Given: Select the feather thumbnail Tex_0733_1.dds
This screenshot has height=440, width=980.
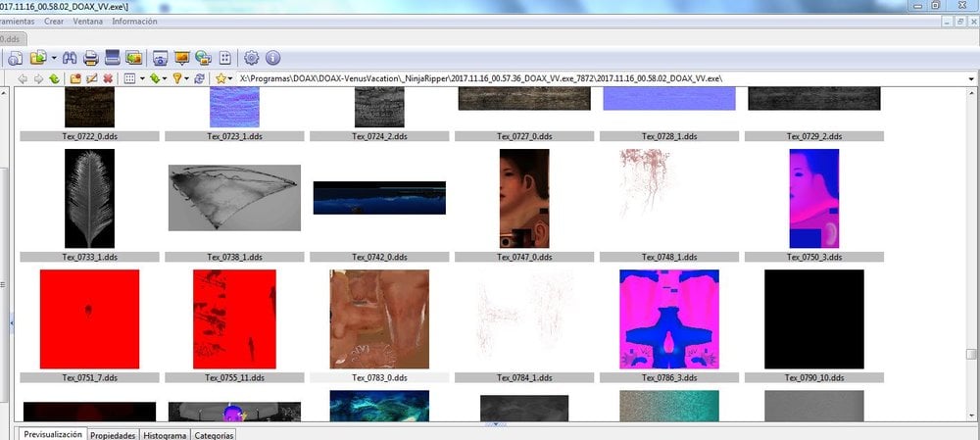Looking at the screenshot, I should [89, 198].
